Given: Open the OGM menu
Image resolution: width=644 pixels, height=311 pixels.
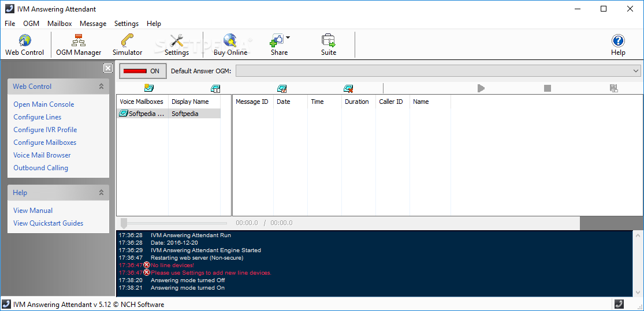Looking at the screenshot, I should tap(31, 24).
